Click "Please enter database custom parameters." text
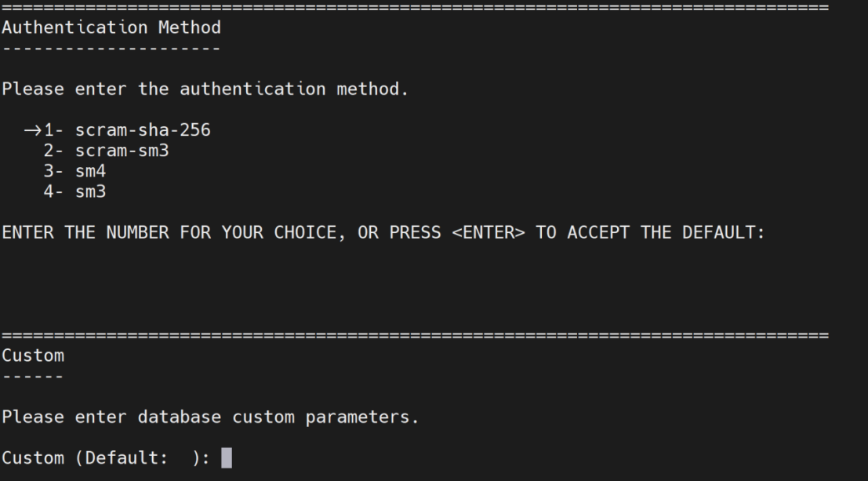 click(209, 417)
